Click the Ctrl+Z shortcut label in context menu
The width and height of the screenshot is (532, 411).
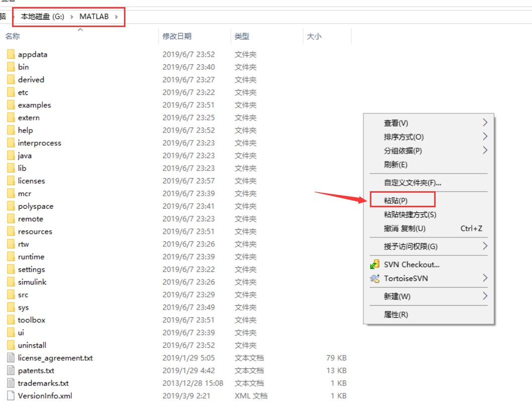pos(471,228)
